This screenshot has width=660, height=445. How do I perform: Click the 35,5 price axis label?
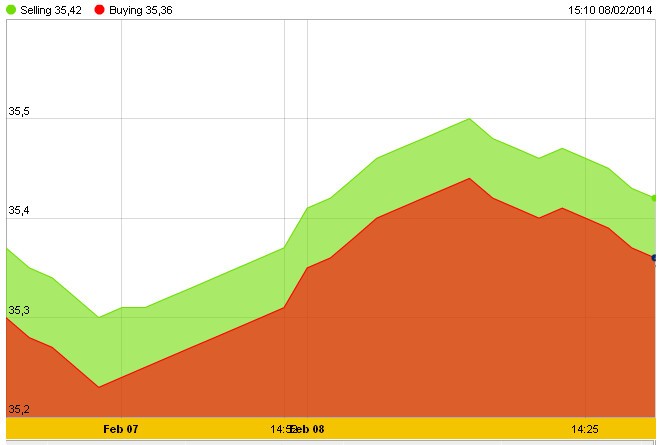[x=19, y=112]
